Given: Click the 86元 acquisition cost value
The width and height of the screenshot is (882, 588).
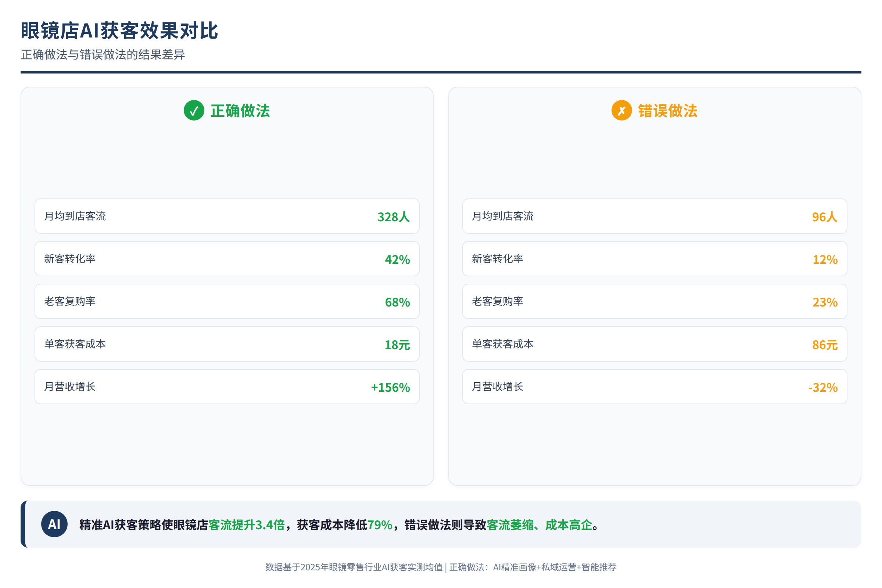Looking at the screenshot, I should tap(825, 345).
